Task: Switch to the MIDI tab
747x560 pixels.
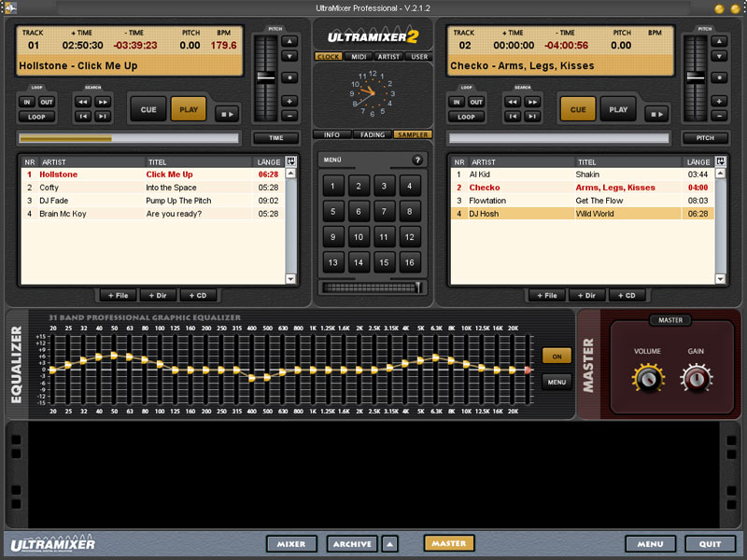Action: [x=359, y=57]
